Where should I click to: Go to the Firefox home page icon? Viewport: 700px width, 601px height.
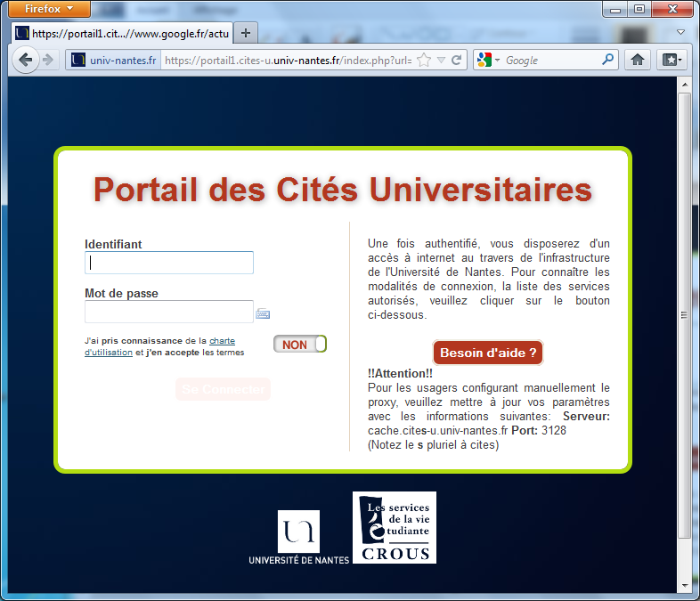638,61
